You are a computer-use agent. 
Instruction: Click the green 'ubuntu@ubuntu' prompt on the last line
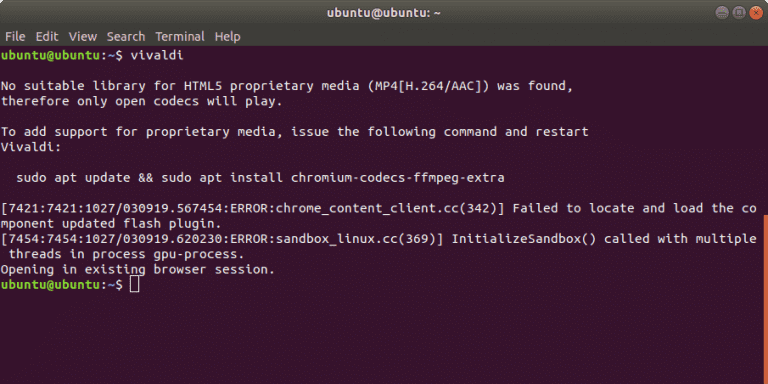[x=49, y=285]
